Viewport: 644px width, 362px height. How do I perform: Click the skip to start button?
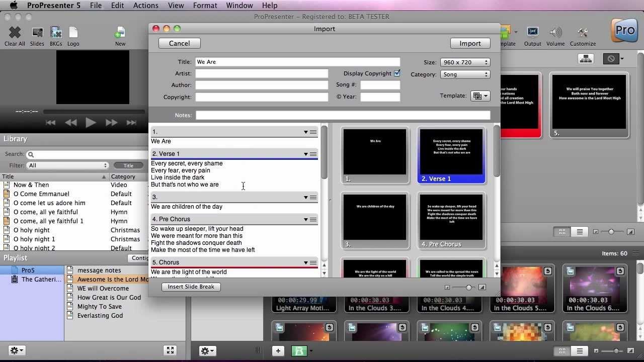[x=50, y=122]
